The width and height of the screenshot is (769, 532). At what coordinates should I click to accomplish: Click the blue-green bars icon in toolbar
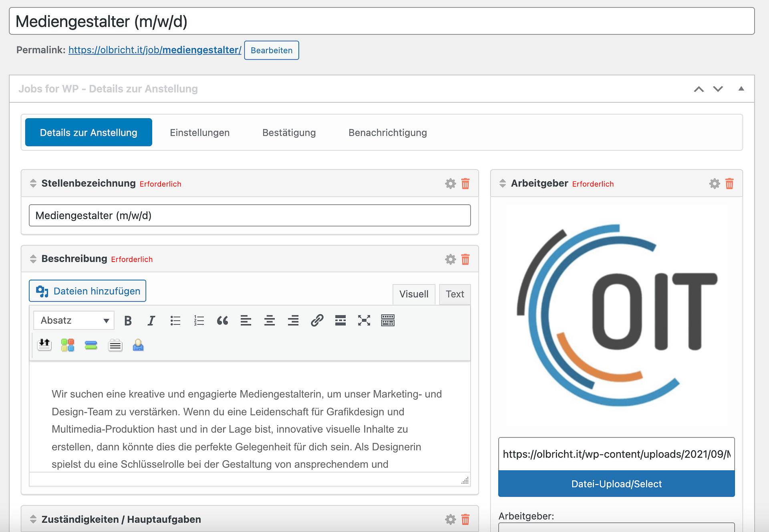click(91, 345)
